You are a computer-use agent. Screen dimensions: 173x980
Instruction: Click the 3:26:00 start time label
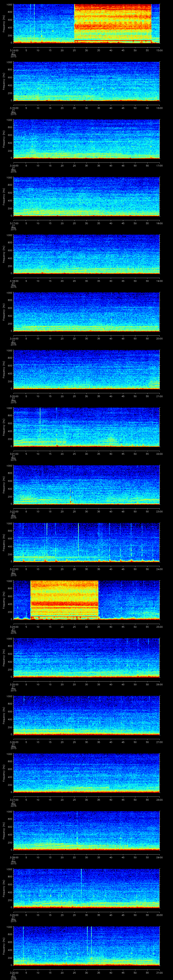click(x=14, y=742)
